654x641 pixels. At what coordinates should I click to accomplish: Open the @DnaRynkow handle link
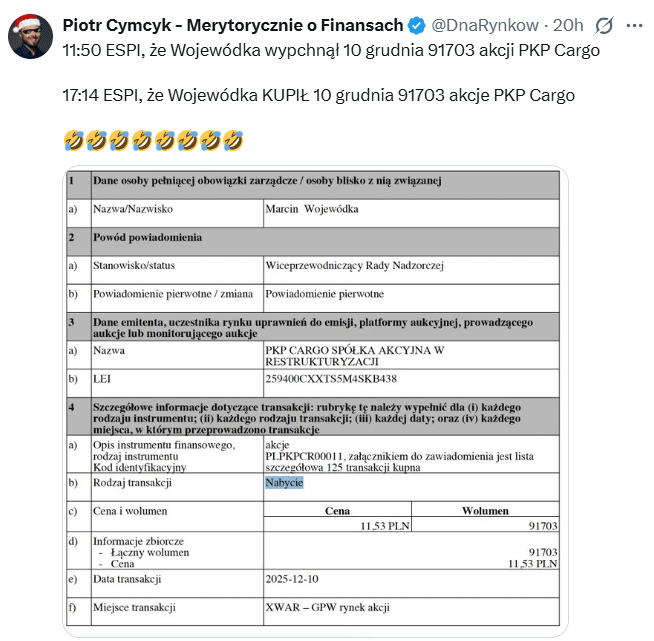pyautogui.click(x=485, y=24)
